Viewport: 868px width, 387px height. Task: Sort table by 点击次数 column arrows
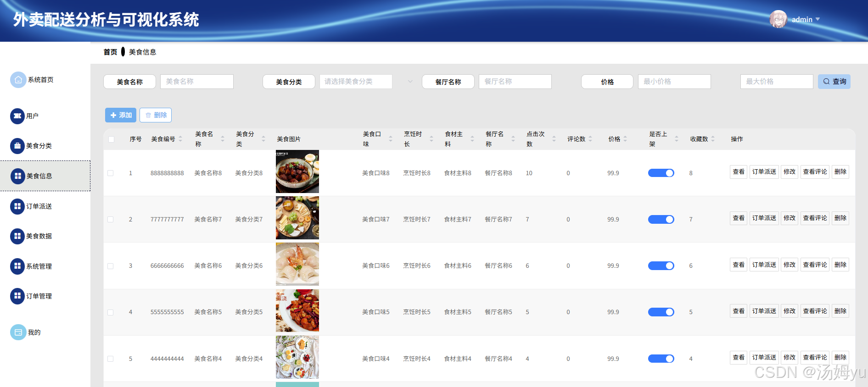(x=554, y=139)
